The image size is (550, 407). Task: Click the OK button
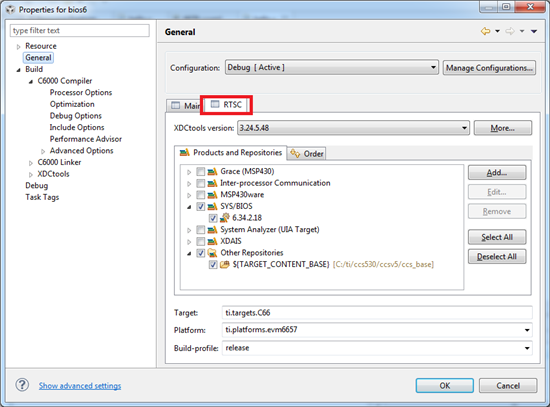(x=445, y=386)
